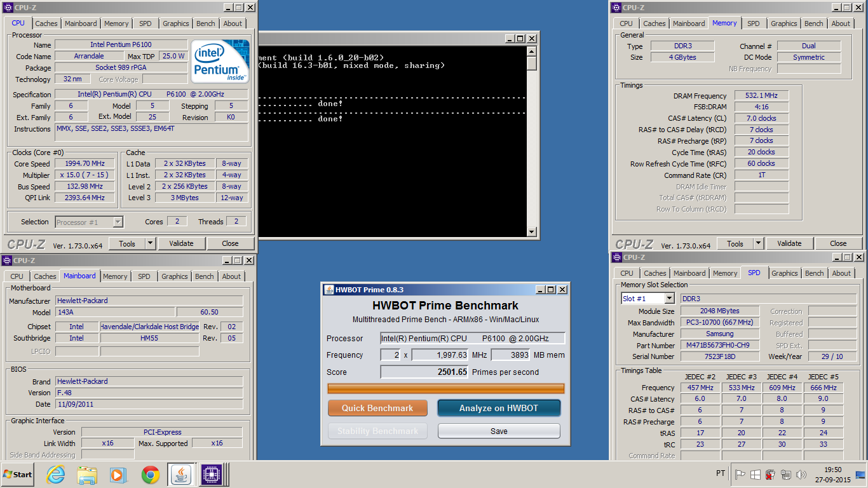The image size is (868, 488).
Task: Click the Action Center flag tray icon
Action: 740,474
